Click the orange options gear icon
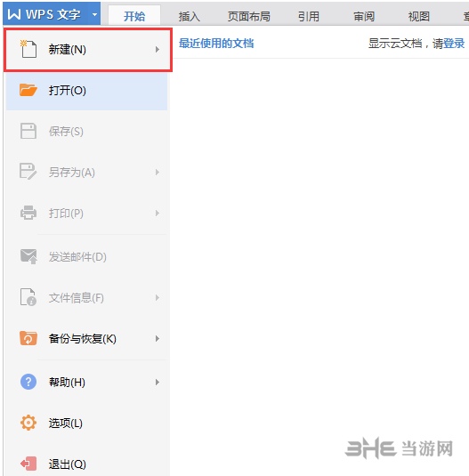This screenshot has width=469, height=476. tap(28, 423)
